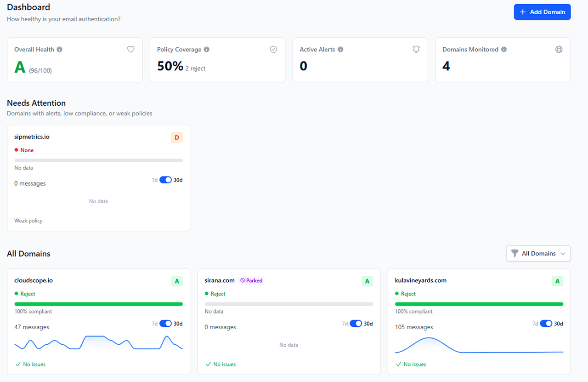Click the Active Alerts count 0

pyautogui.click(x=303, y=66)
